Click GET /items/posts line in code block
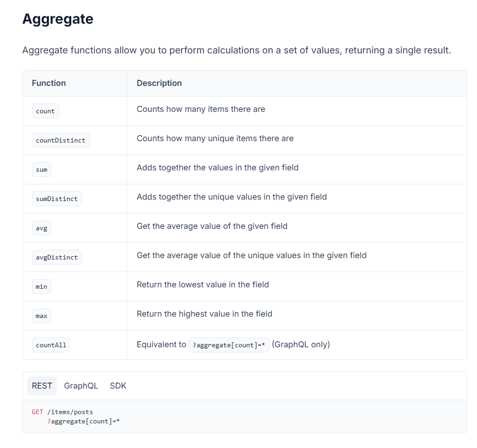Image resolution: width=477 pixels, height=448 pixels. [62, 412]
